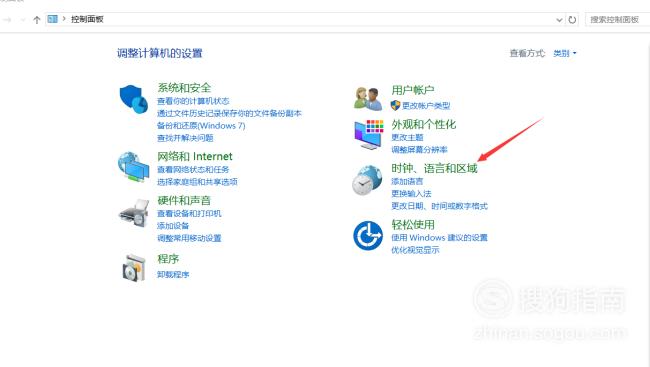650x367 pixels.
Task: Click 优化视觉显示 link
Action: click(x=415, y=250)
